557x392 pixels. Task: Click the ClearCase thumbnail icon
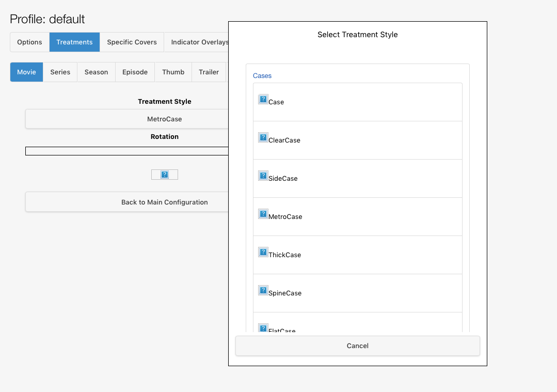[x=263, y=137]
